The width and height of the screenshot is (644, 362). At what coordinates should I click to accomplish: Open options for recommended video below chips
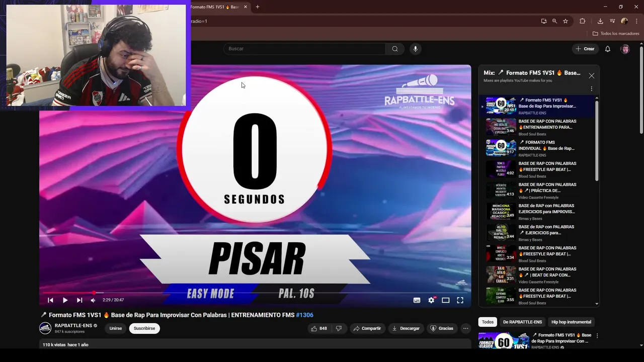coord(597,336)
